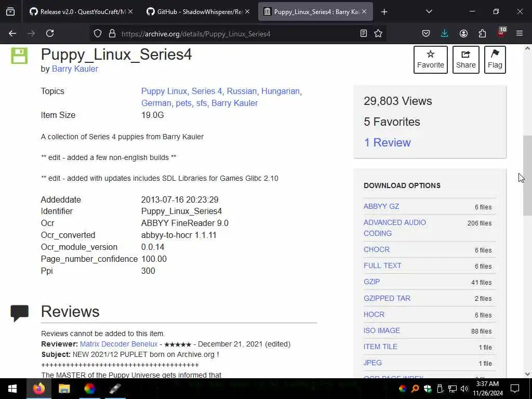Download ISO IMAGE files
Screen dimensions: 532x399
click(x=382, y=330)
